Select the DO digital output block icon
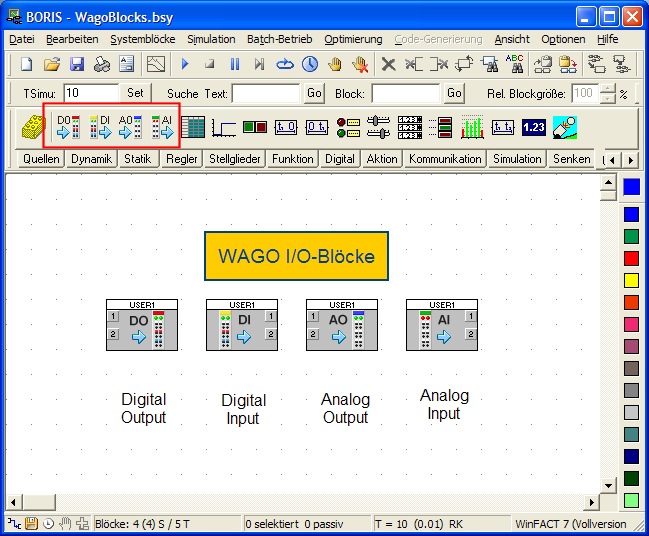The height and width of the screenshot is (536, 649). (x=68, y=127)
